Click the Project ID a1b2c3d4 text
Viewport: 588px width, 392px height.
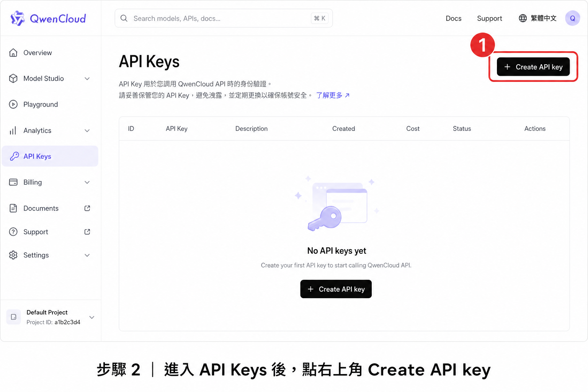tap(54, 322)
